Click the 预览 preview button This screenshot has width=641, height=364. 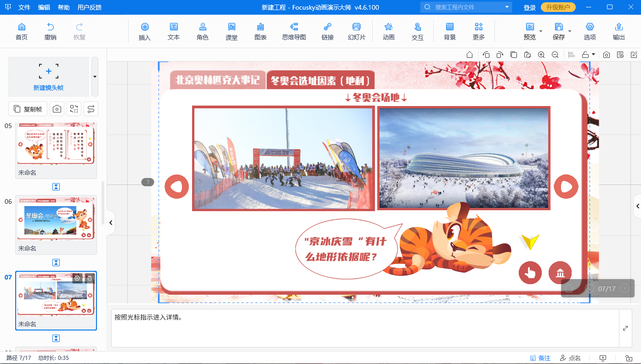[530, 32]
